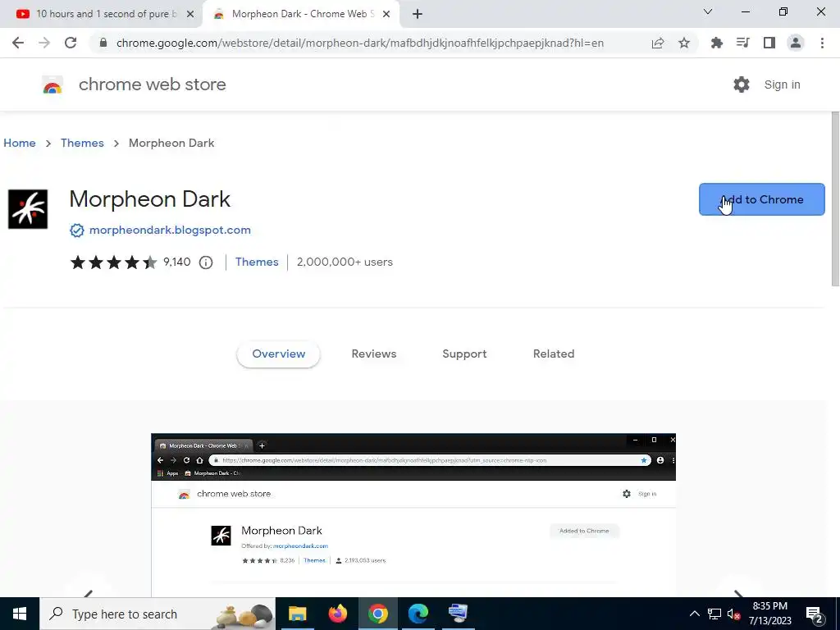Switch to the YouTube 10 hours tab
Viewport: 840px width, 630px height.
102,14
